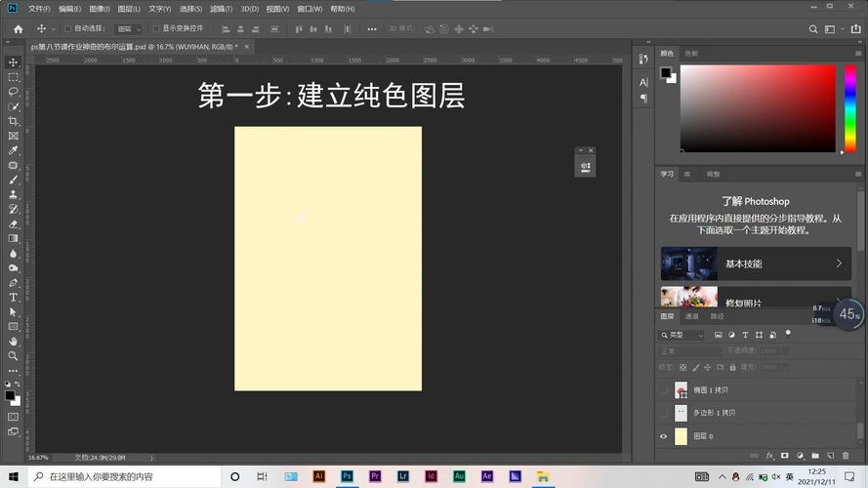
Task: Reset default foreground background colors
Action: (x=8, y=384)
